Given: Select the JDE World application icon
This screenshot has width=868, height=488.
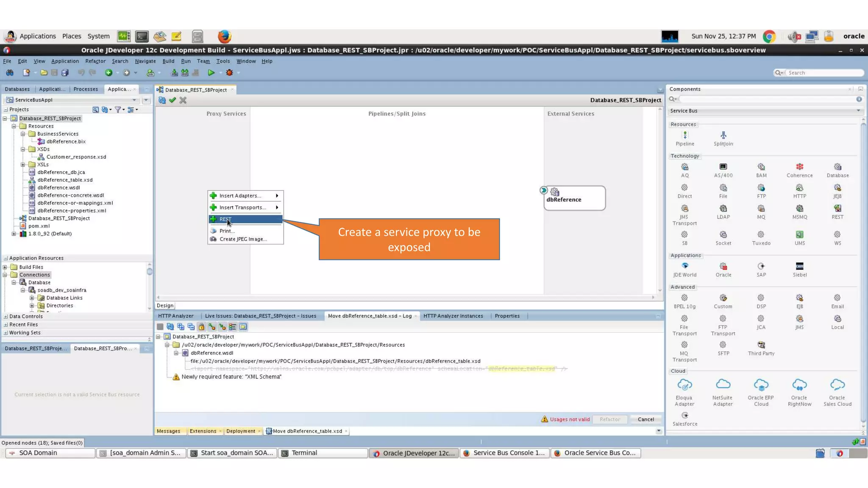Looking at the screenshot, I should tap(685, 266).
